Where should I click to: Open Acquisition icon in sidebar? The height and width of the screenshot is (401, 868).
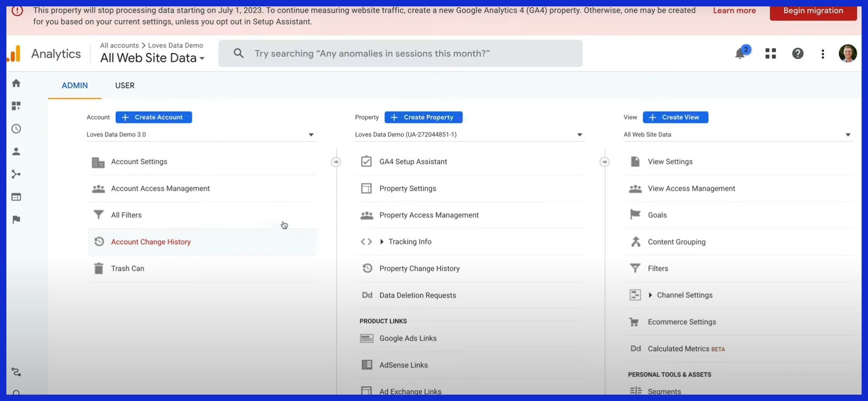16,174
